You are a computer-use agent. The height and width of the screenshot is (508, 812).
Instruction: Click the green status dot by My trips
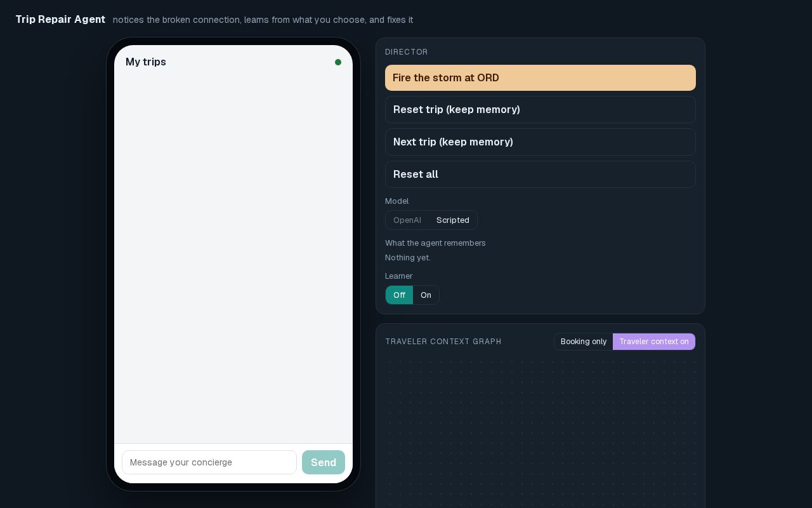tap(338, 62)
